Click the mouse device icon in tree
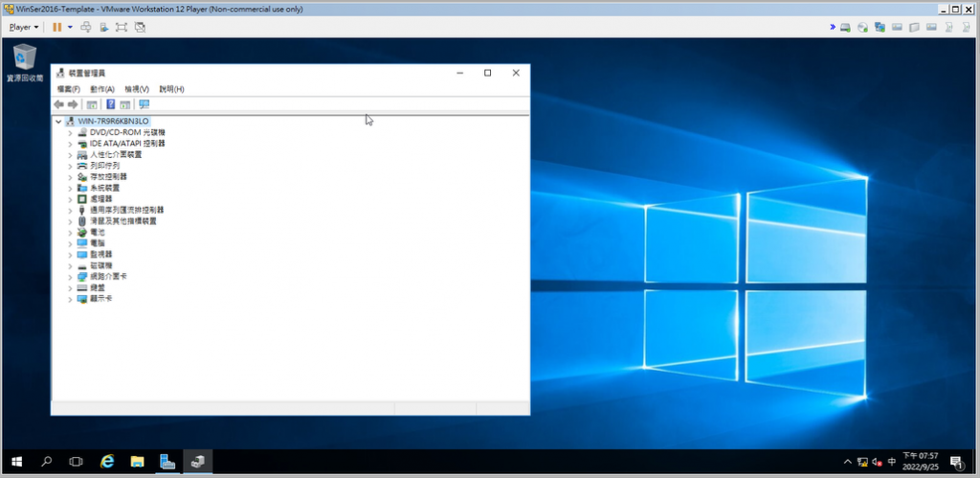Viewport: 980px width, 478px height. click(x=82, y=221)
